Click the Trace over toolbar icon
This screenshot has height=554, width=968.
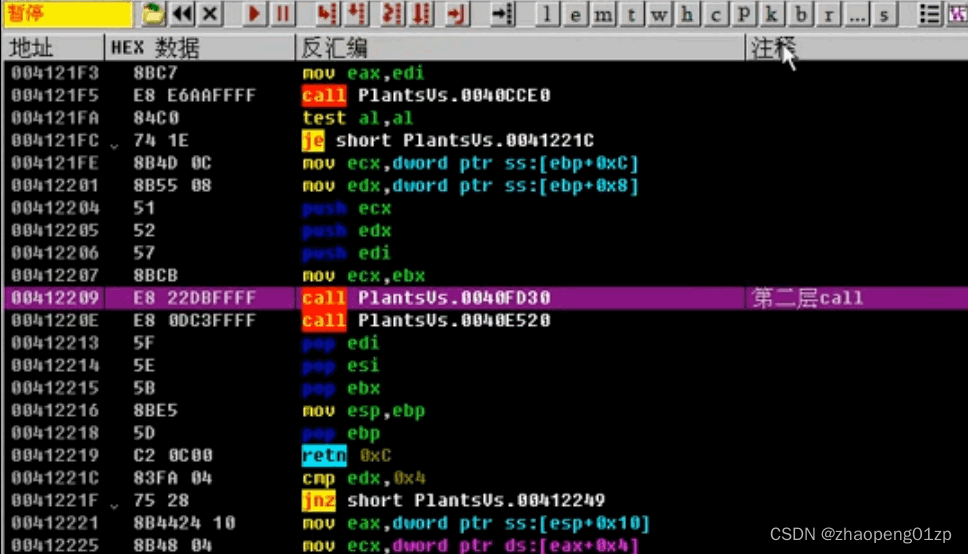click(422, 14)
